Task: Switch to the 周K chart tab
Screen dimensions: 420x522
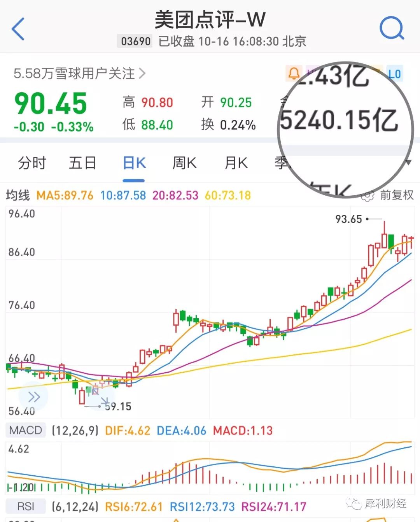Action: 184,163
